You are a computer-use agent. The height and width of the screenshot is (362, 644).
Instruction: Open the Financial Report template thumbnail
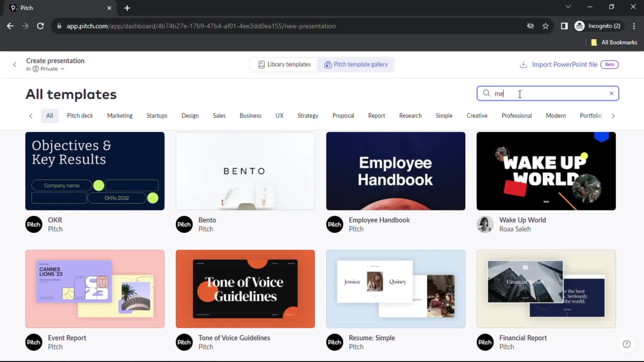pos(546,289)
